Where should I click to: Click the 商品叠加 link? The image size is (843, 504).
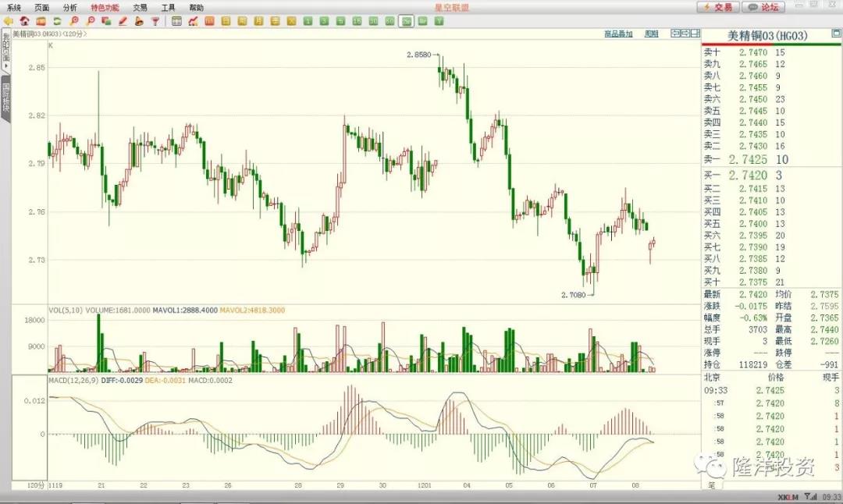618,34
